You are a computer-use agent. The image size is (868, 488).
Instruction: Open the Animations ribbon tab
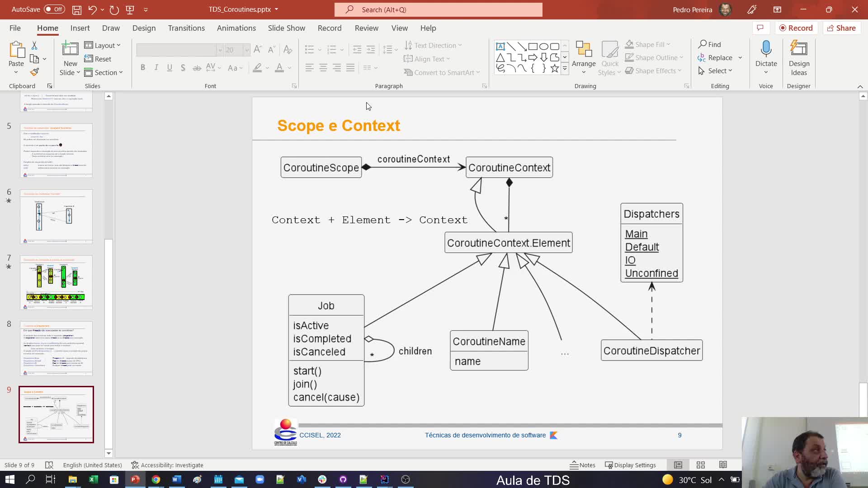pos(236,28)
